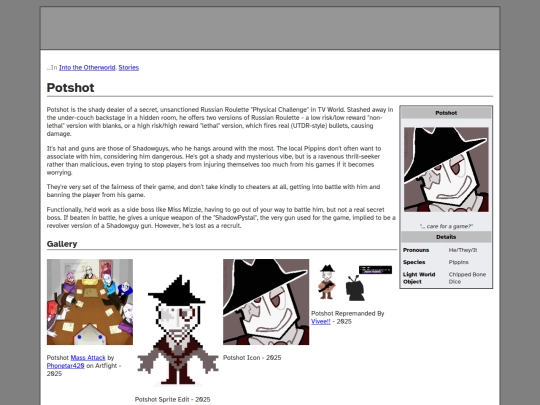Open the Stories breadcrumb link

(128, 68)
